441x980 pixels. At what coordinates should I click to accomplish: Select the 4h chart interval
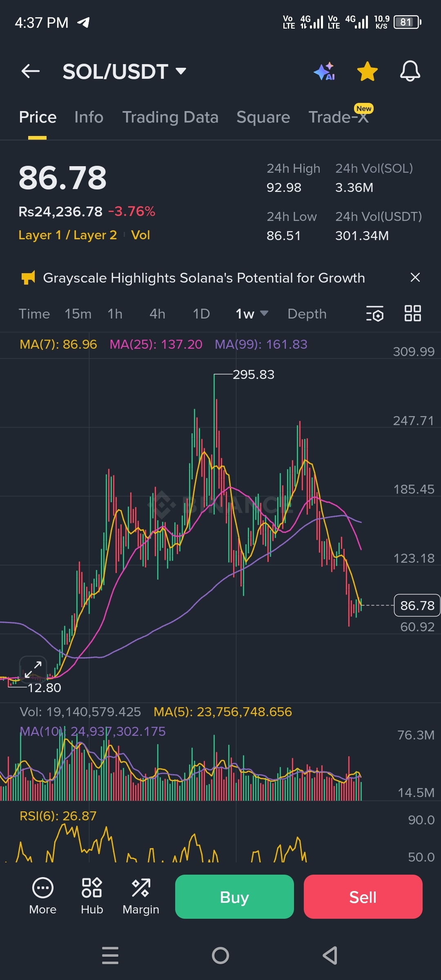pyautogui.click(x=157, y=314)
